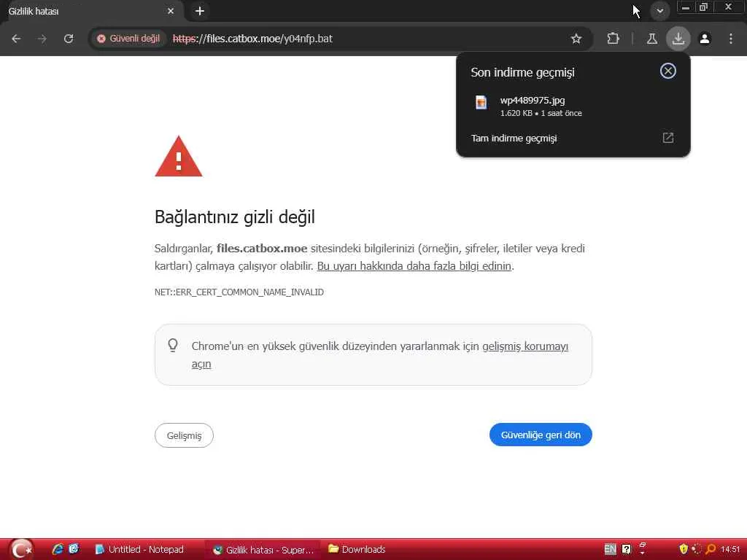Reload the current page
Viewport: 747px width, 560px height.
69,39
